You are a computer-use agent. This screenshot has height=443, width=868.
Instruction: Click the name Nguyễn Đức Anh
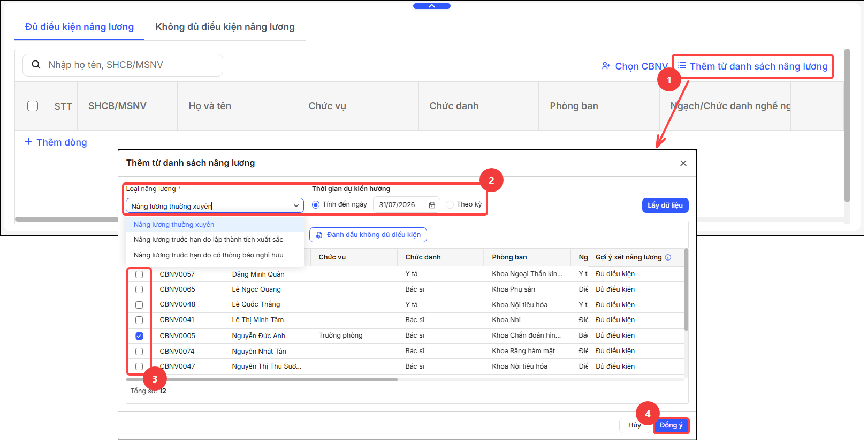pyautogui.click(x=258, y=336)
